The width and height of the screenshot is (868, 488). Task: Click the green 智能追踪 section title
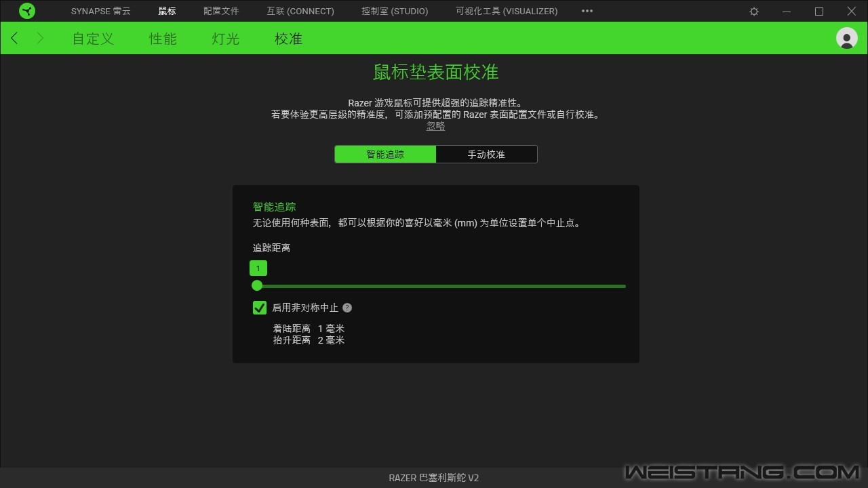tap(275, 207)
